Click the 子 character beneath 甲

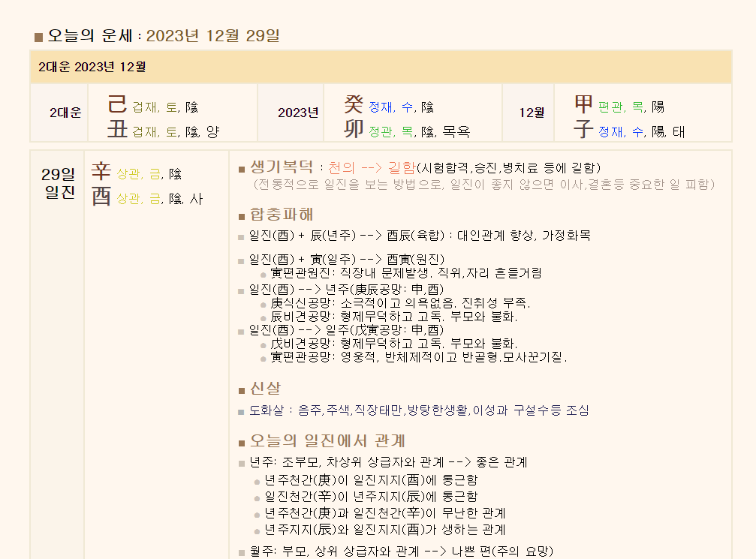pos(583,128)
